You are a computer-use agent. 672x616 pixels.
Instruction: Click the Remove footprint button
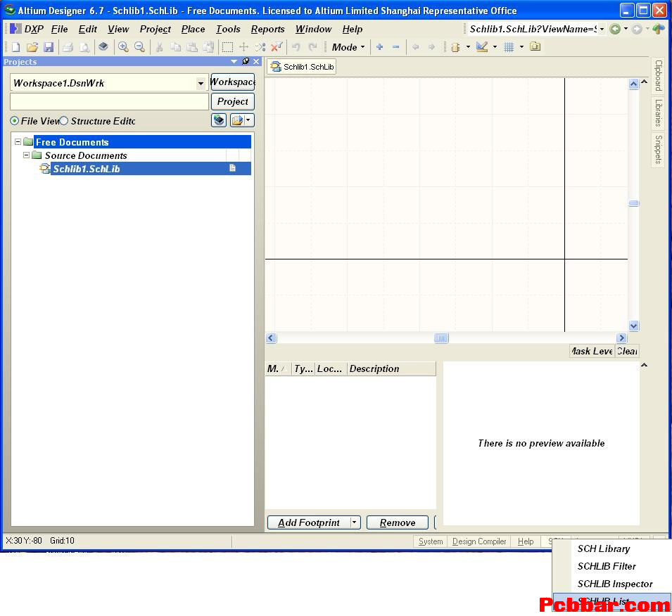tap(398, 522)
